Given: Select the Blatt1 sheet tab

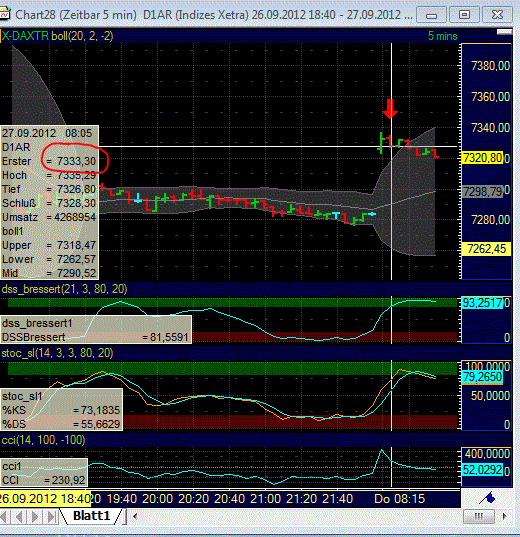Looking at the screenshot, I should coord(91,516).
